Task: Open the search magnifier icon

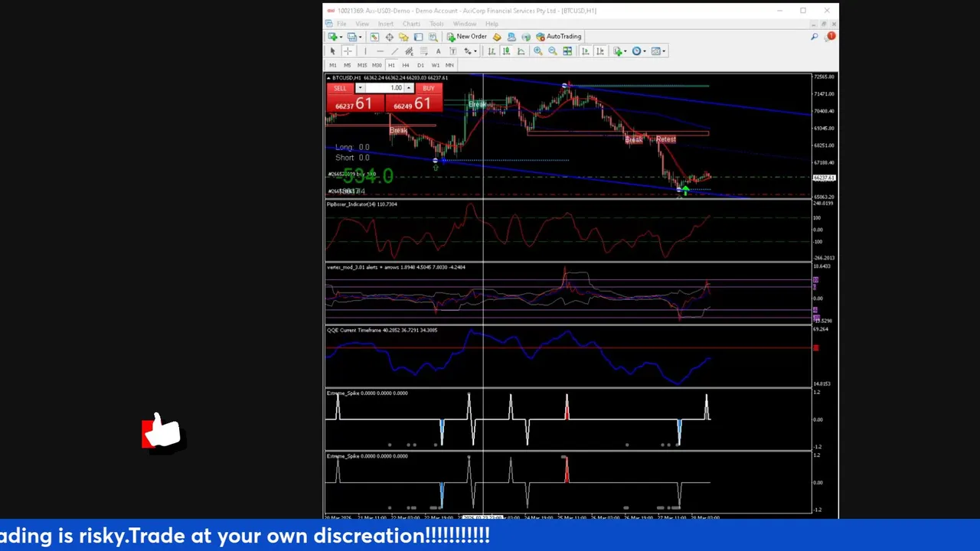Action: (815, 37)
